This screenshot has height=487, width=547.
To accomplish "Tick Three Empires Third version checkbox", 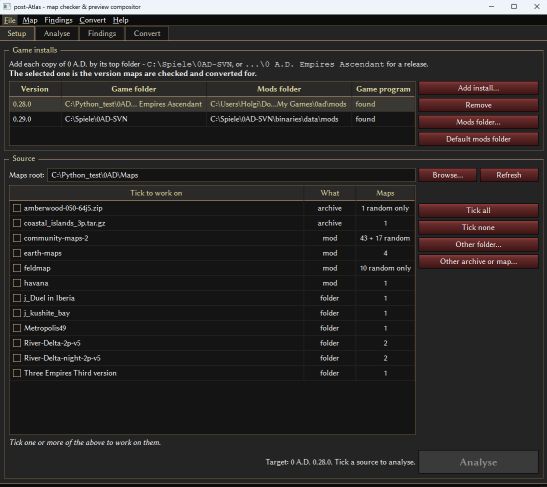I will click(x=17, y=373).
